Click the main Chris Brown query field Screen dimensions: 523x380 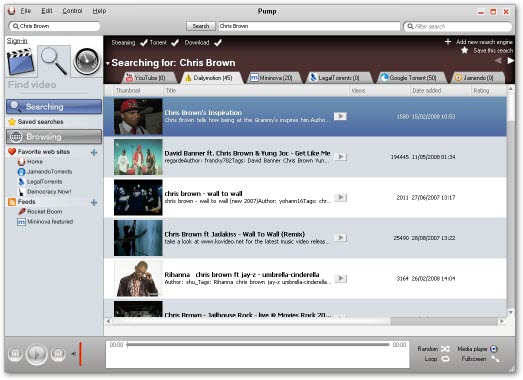tap(309, 26)
